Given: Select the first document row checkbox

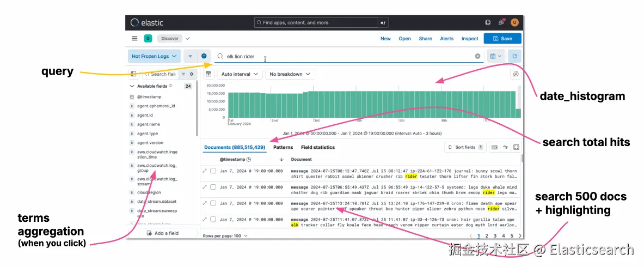Looking at the screenshot, I should (213, 171).
